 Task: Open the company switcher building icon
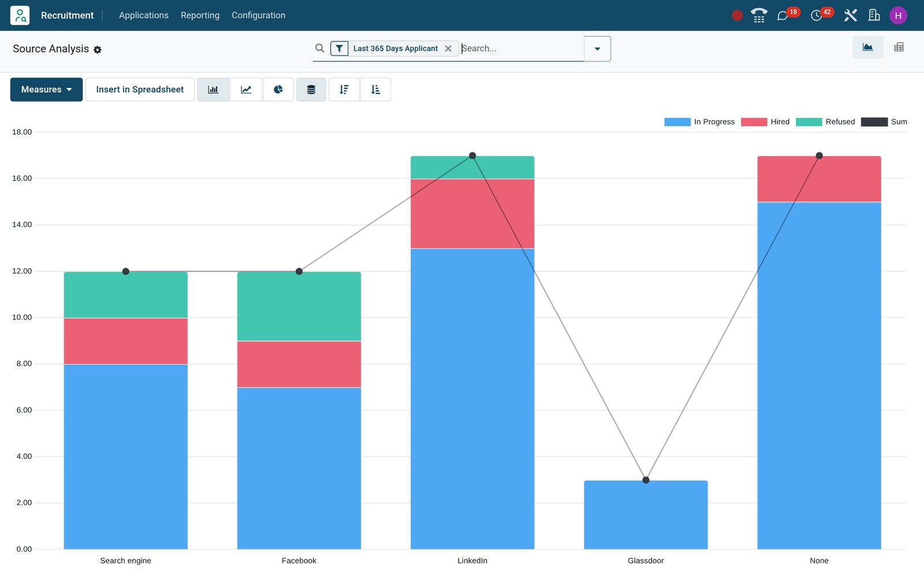874,15
